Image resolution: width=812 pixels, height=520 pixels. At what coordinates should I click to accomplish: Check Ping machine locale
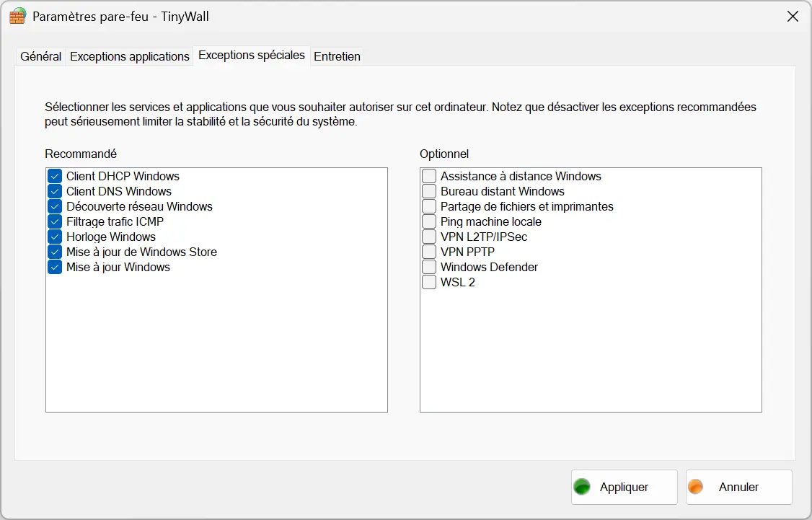tap(429, 221)
